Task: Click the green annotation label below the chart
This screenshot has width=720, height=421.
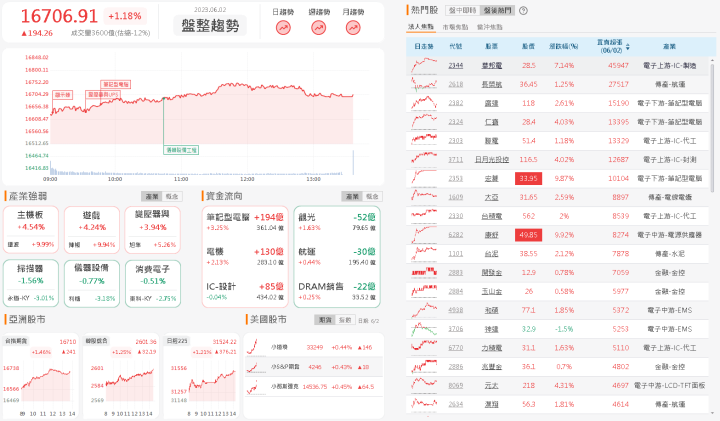Action: (181, 150)
